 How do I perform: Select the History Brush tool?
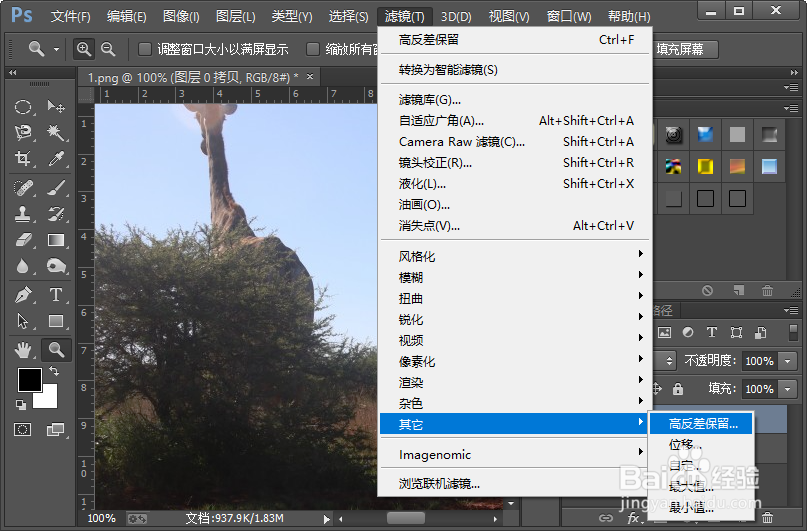point(56,214)
